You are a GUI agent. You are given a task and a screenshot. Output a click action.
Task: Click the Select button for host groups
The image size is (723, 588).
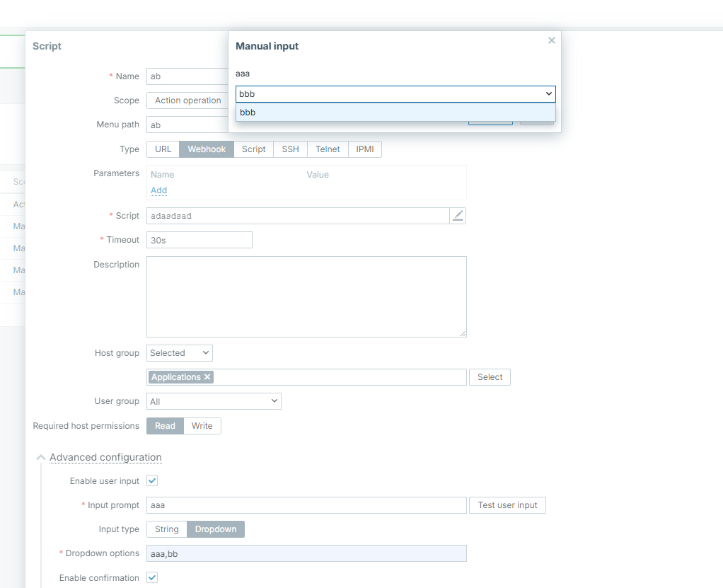point(490,377)
